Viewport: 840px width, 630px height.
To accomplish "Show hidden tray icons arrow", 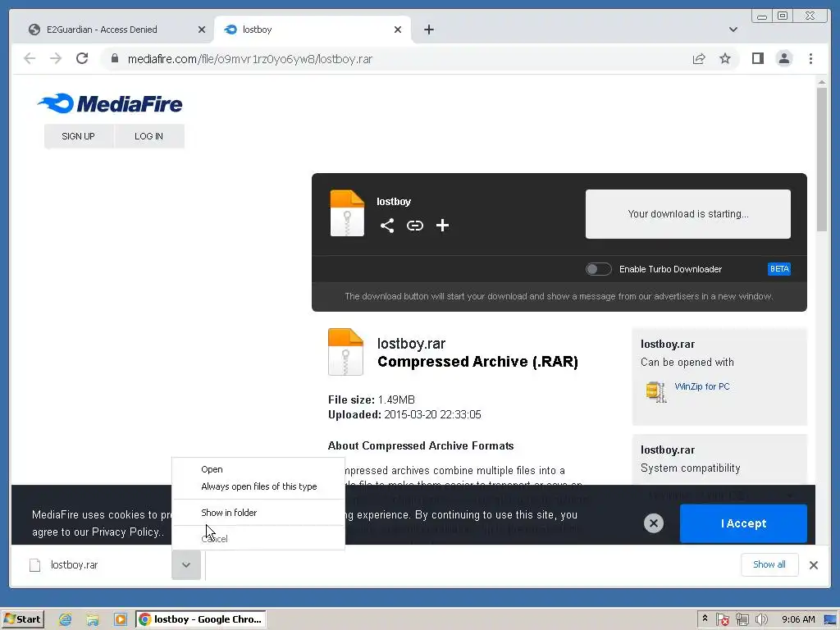I will (x=705, y=619).
